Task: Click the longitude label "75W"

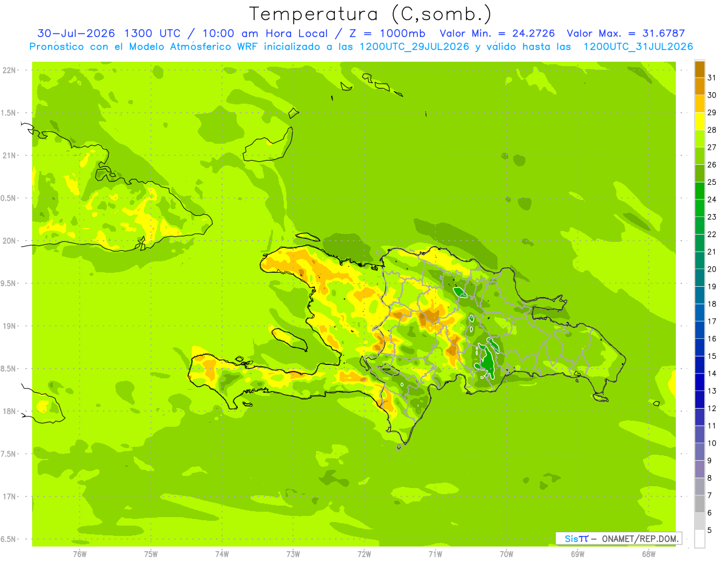Action: (151, 554)
